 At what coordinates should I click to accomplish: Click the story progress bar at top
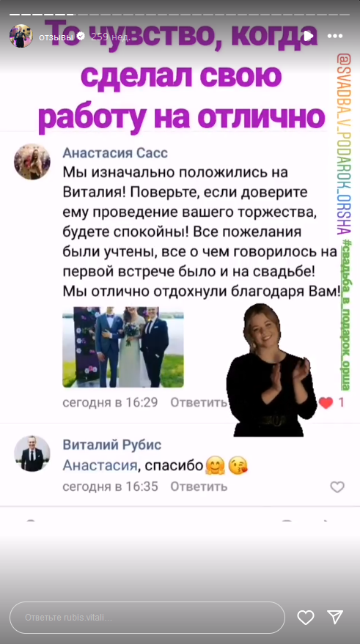tap(180, 15)
